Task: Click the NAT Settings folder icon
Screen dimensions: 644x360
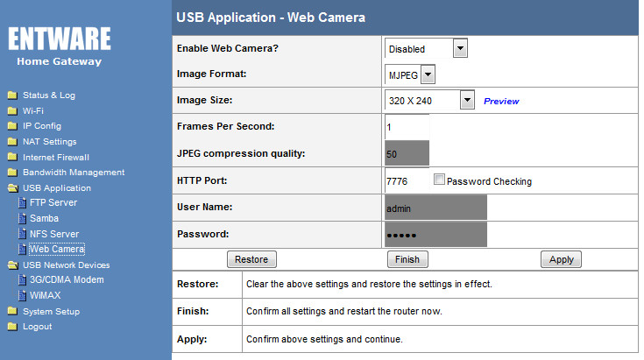Action: 12,142
